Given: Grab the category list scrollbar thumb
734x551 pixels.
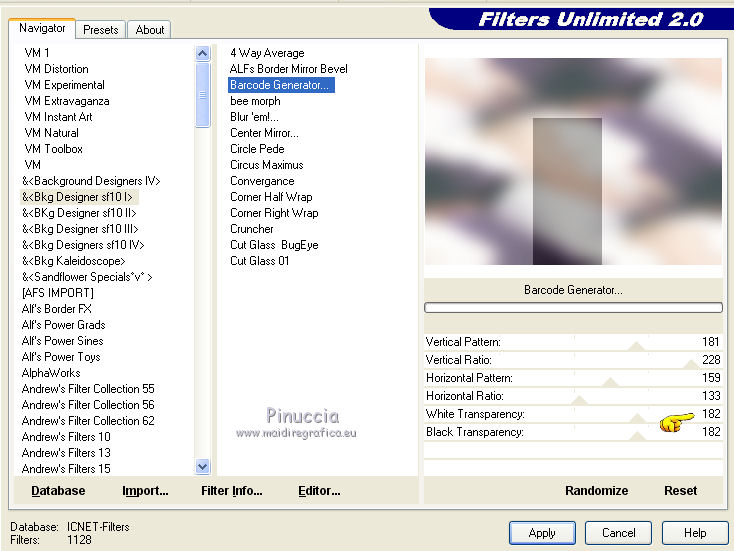Looking at the screenshot, I should 203,95.
